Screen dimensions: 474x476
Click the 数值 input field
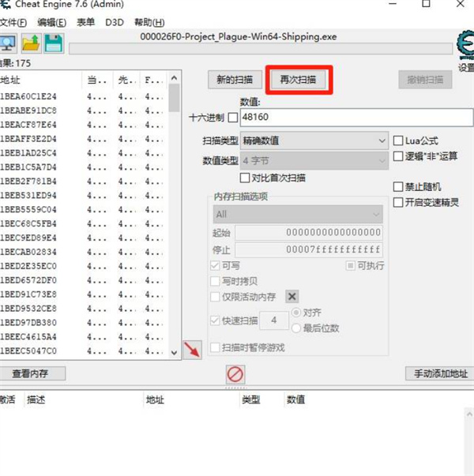coord(355,118)
